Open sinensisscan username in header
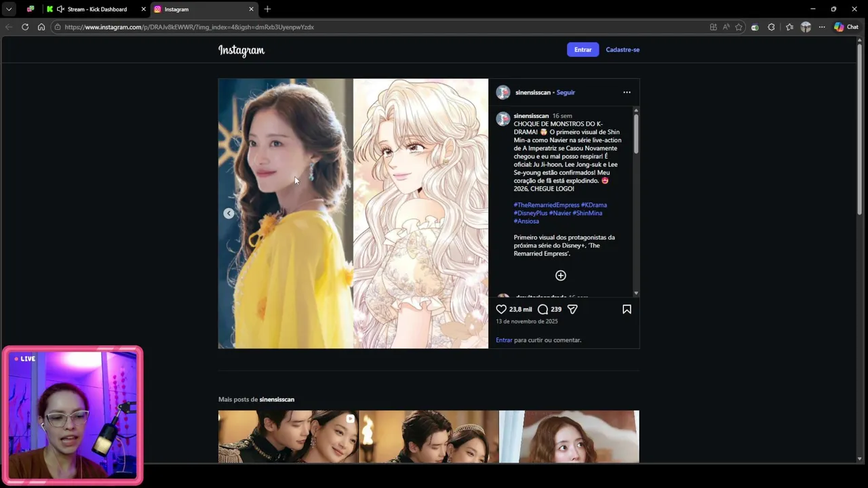The image size is (868, 488). 533,92
